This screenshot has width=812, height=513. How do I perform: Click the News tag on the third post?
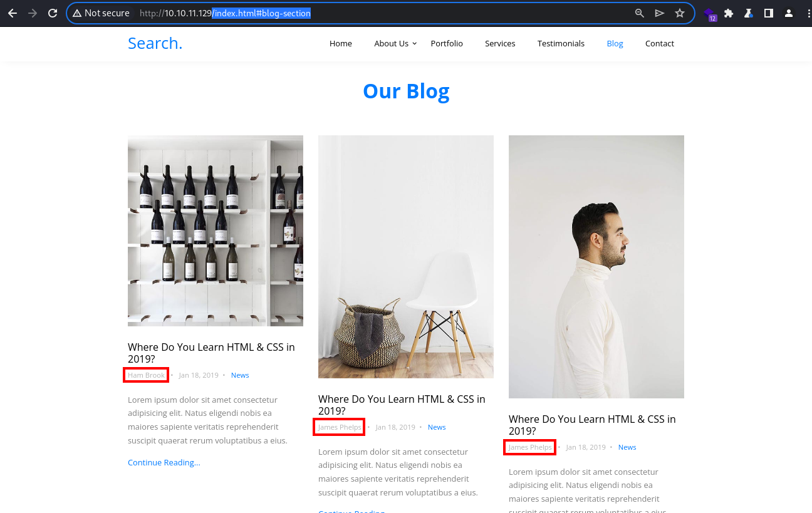coord(627,447)
